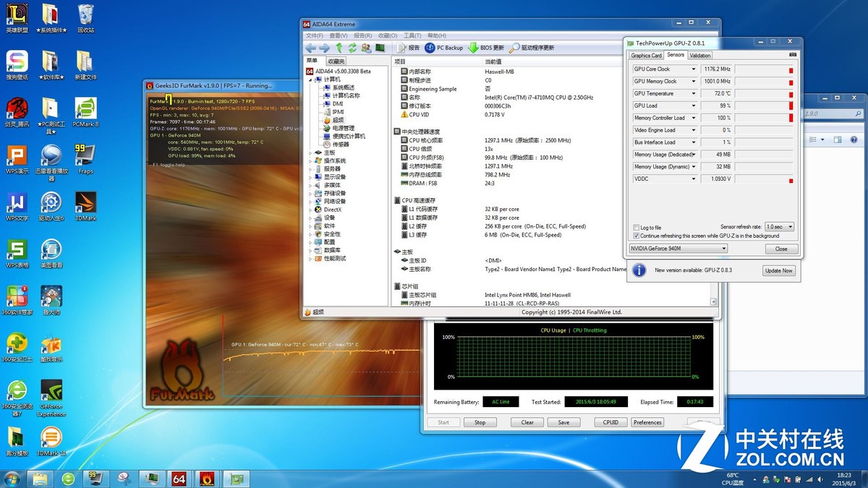Image resolution: width=868 pixels, height=488 pixels.
Task: Open the GPU Temperature sensor dropdown
Action: [x=693, y=94]
